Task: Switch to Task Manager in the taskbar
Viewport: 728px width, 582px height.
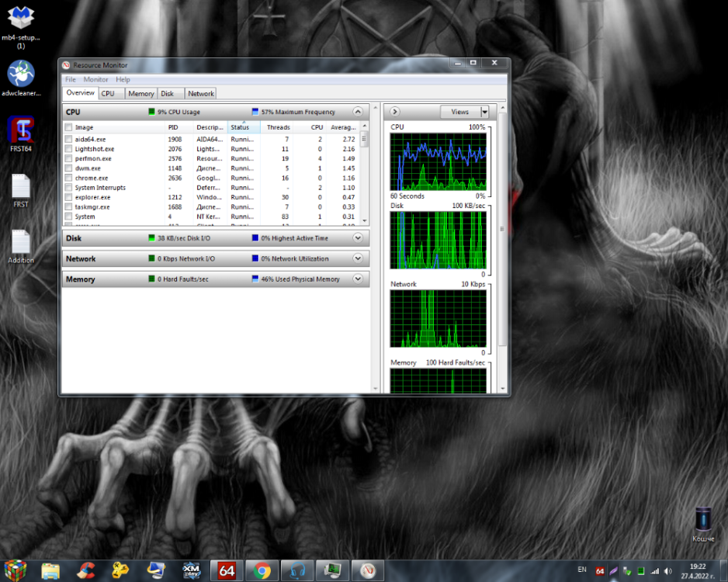Action: [332, 570]
